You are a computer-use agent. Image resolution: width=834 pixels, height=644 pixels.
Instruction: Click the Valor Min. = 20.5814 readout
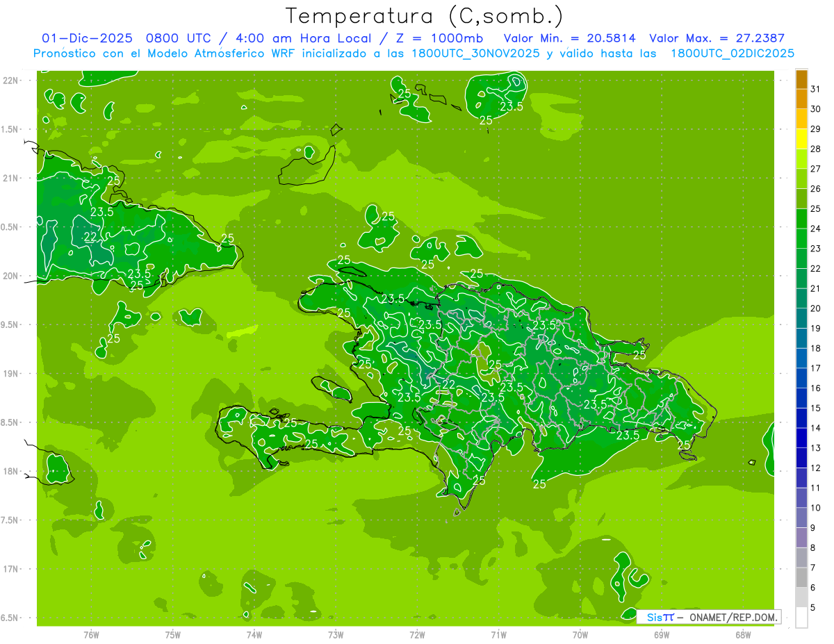coord(569,38)
